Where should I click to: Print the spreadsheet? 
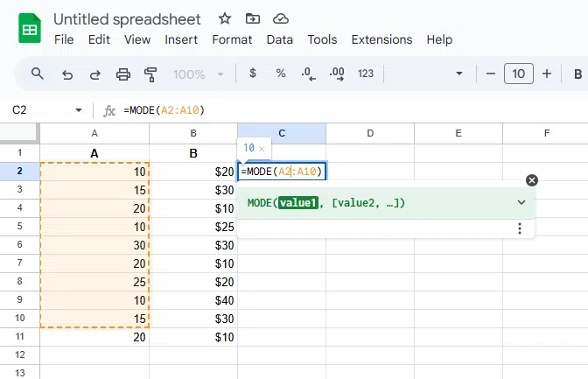click(x=123, y=74)
